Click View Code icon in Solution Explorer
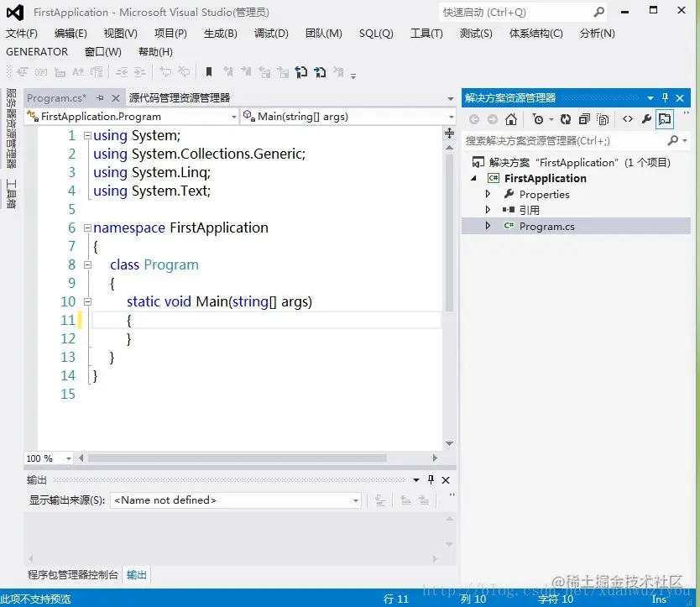The image size is (700, 607). (628, 119)
